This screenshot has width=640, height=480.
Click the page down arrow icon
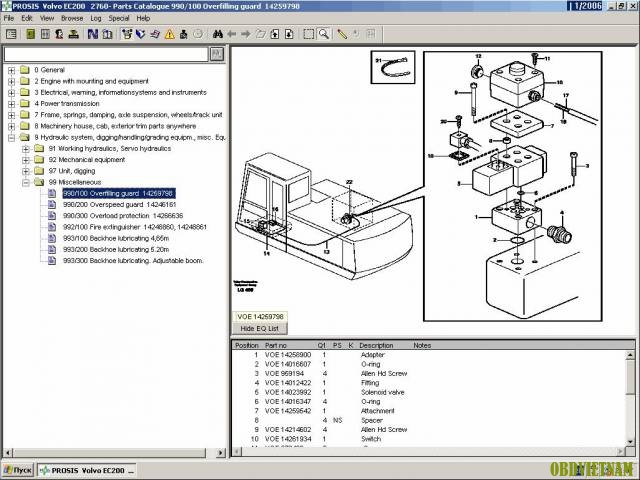click(x=289, y=34)
